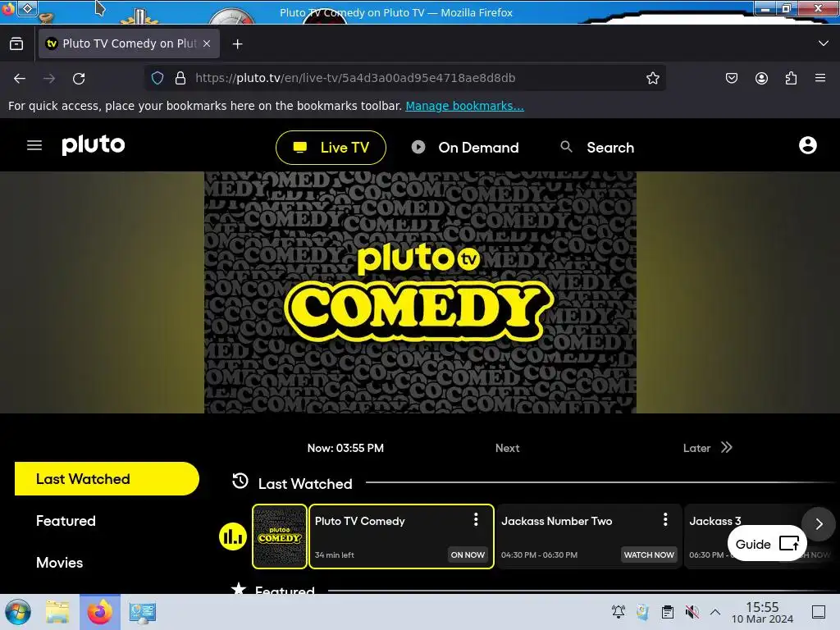Screen dimensions: 840x630
Task: Click the Next timeline label
Action: point(507,448)
